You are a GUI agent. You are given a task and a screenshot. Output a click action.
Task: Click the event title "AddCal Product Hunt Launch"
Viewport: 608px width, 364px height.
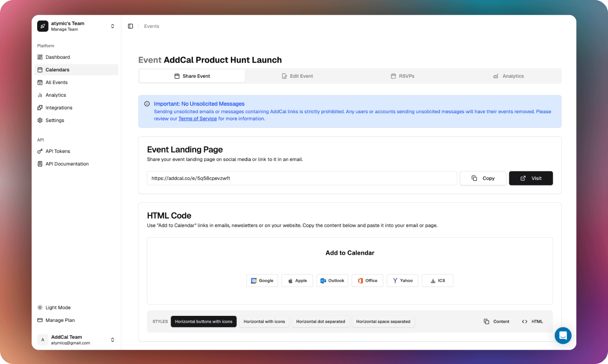(x=223, y=60)
